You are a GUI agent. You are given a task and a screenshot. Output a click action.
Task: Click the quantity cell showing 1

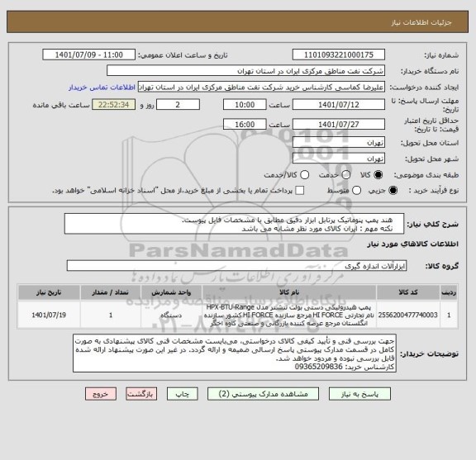point(111,315)
